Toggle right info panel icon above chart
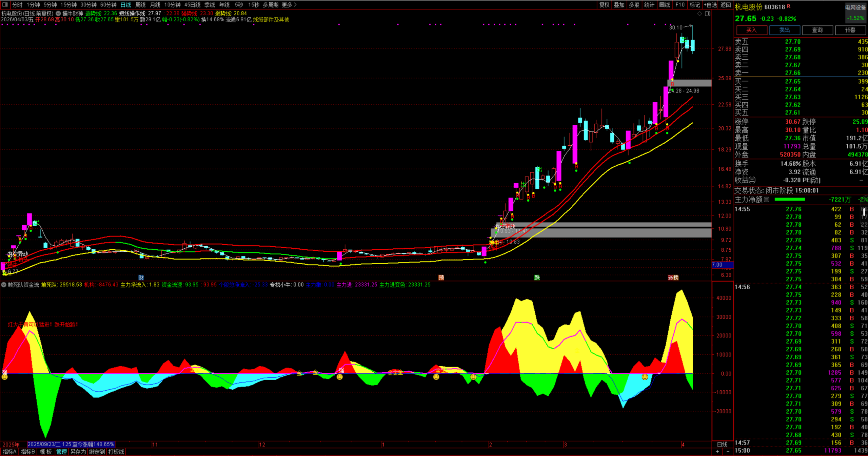 [708, 14]
